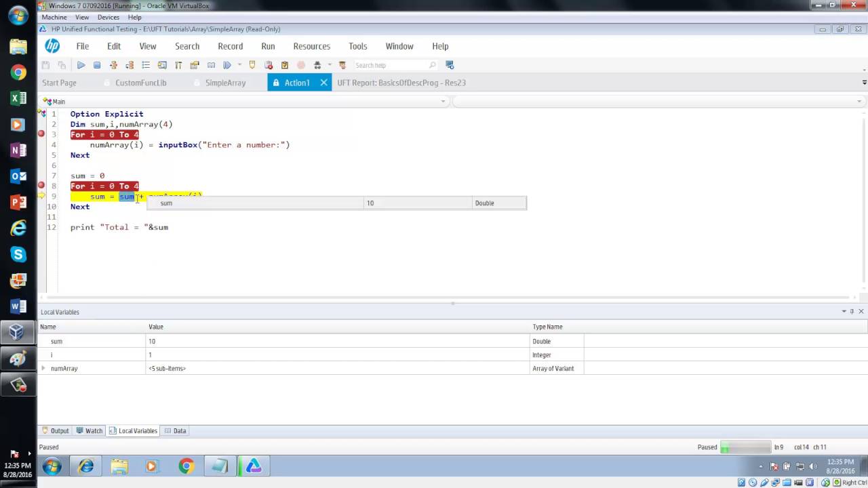Open Internet Explorer in guest taskbar
This screenshot has width=868, height=488.
85,466
